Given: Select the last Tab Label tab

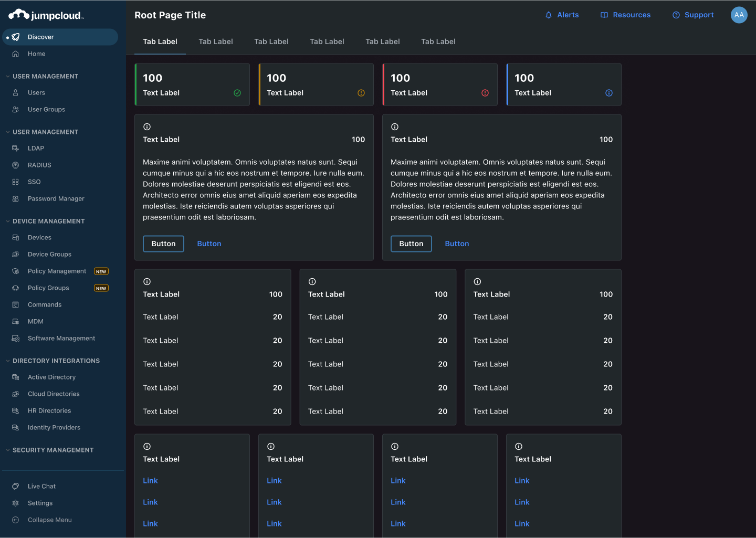Looking at the screenshot, I should click(438, 41).
